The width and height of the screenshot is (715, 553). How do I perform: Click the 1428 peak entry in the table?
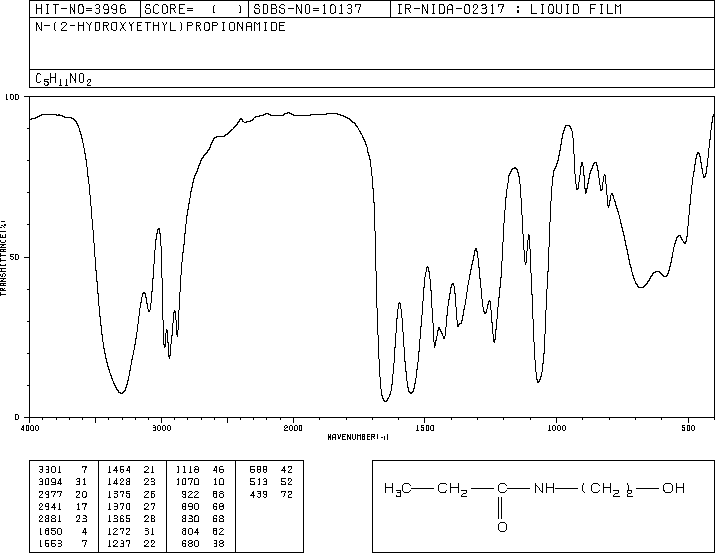click(131, 482)
